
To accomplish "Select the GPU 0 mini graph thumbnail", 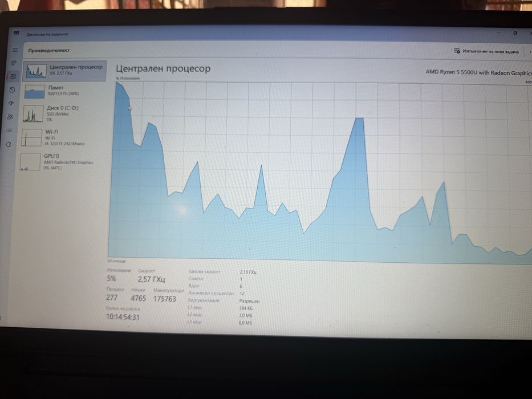I will point(30,161).
